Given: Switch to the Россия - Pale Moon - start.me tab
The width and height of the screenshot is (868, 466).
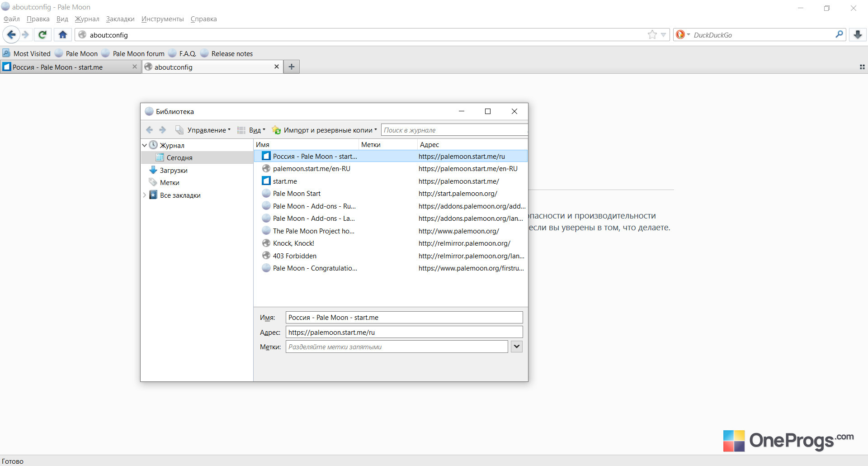Looking at the screenshot, I should 70,67.
